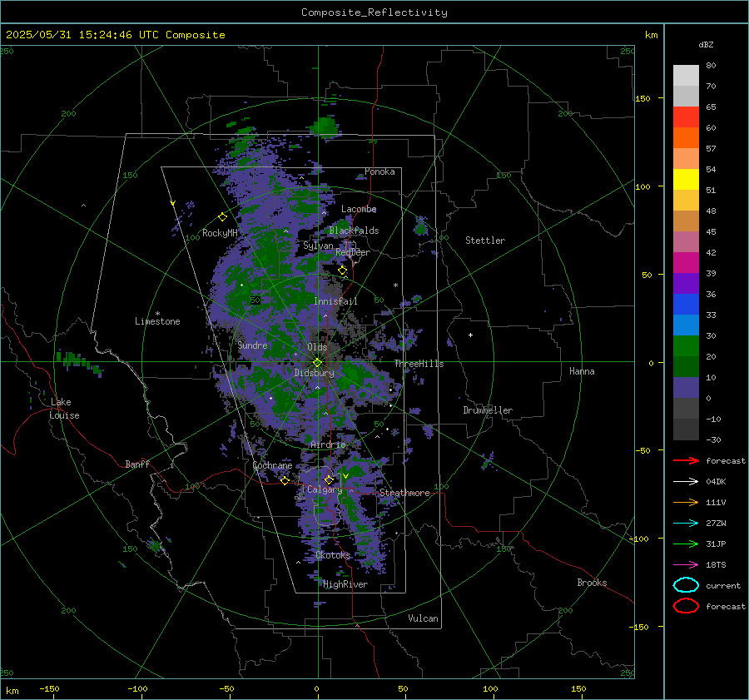
Task: Click the Brooks city label
Action: coord(592,583)
